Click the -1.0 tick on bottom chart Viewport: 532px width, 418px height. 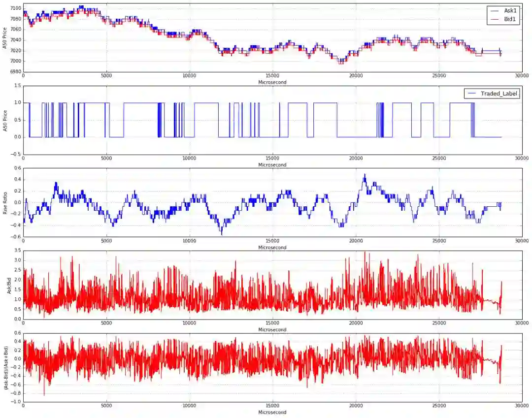pyautogui.click(x=16, y=402)
